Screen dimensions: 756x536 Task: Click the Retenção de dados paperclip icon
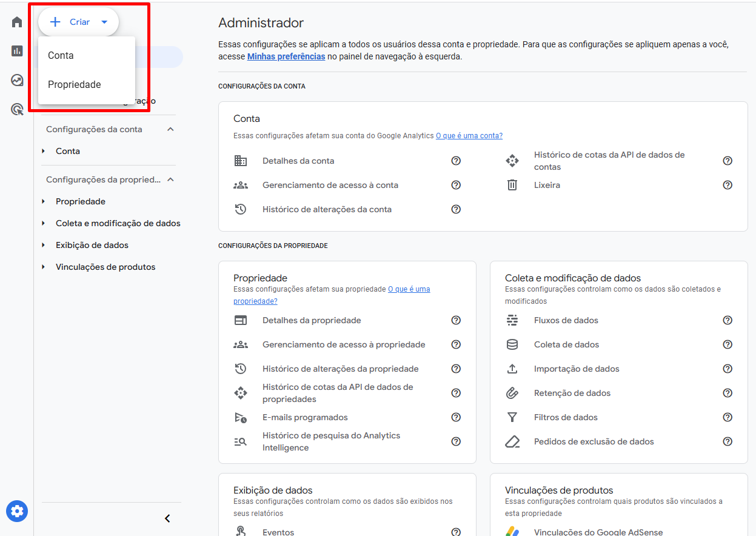coord(512,393)
